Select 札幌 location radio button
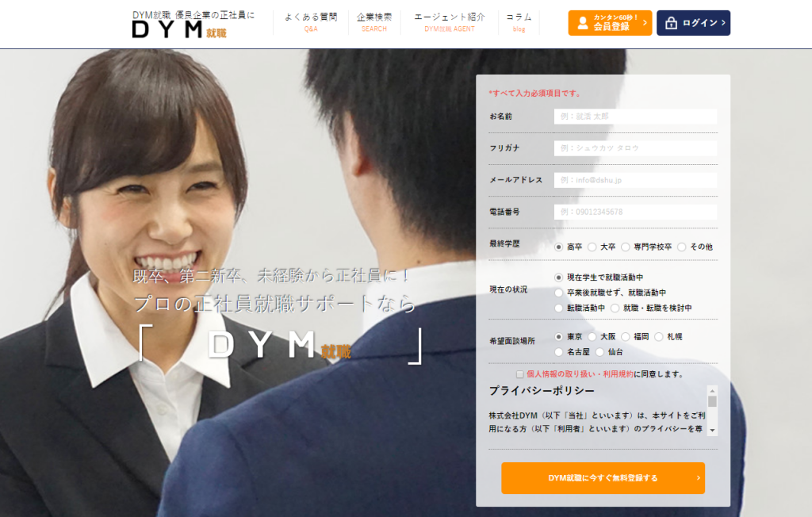Image resolution: width=812 pixels, height=517 pixels. point(659,337)
